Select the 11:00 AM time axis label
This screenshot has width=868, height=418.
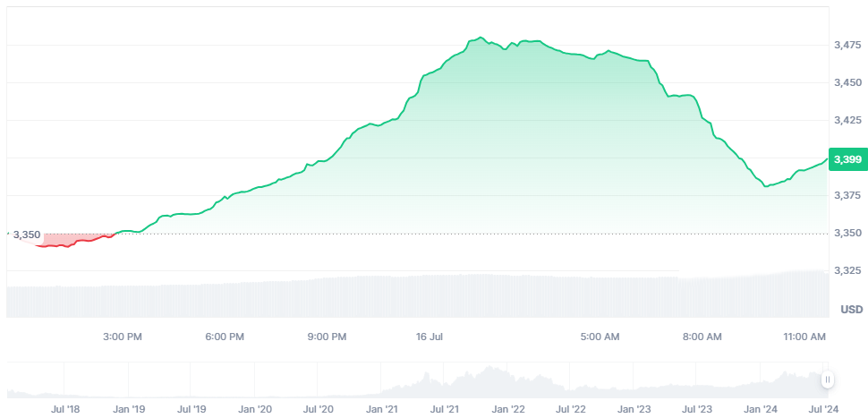pyautogui.click(x=804, y=337)
